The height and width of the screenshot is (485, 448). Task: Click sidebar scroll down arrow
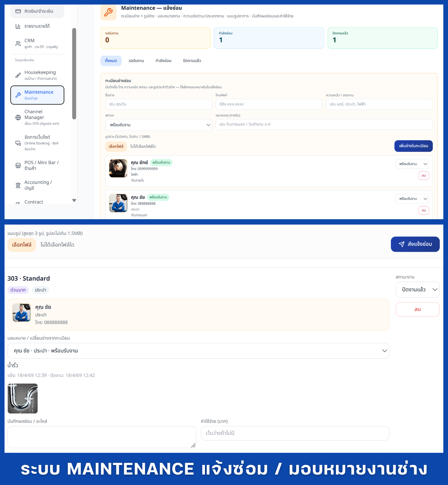[74, 201]
